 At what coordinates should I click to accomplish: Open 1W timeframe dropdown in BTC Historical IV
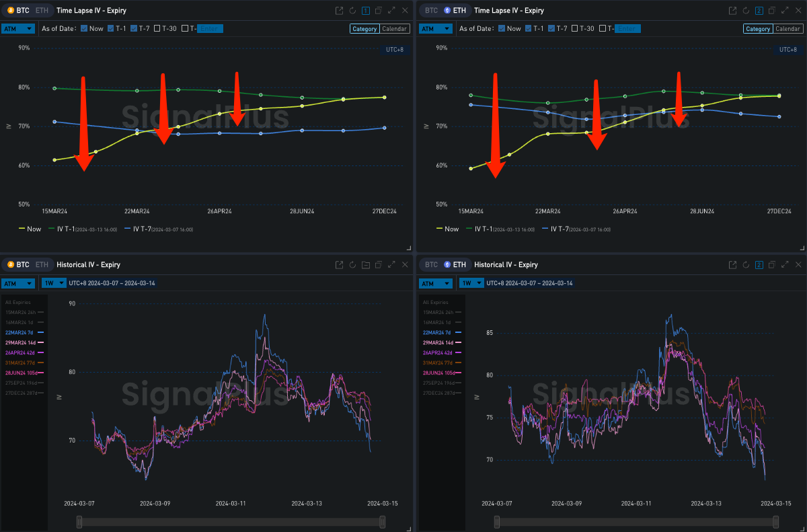pos(54,283)
